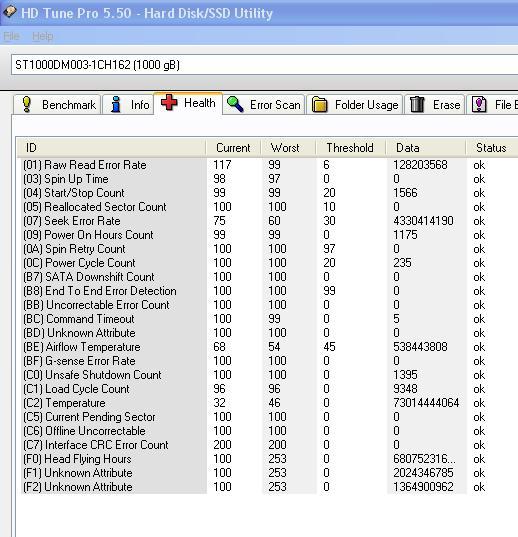Select the Raw Read Error Rate row
This screenshot has height=537, width=518.
click(253, 165)
